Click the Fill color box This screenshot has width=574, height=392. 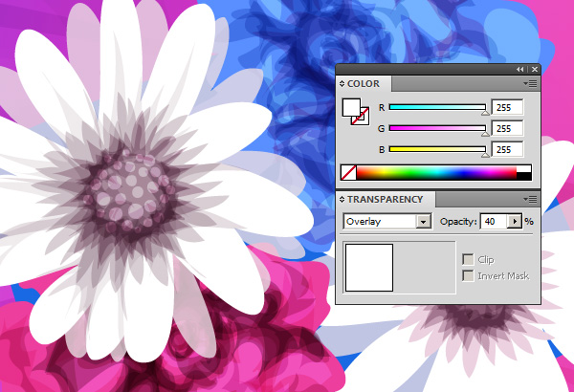pos(351,107)
